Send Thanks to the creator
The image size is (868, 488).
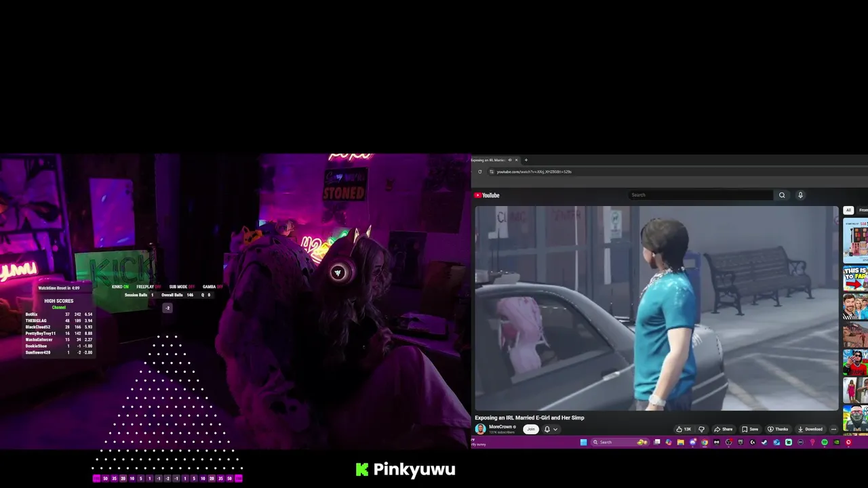[778, 429]
